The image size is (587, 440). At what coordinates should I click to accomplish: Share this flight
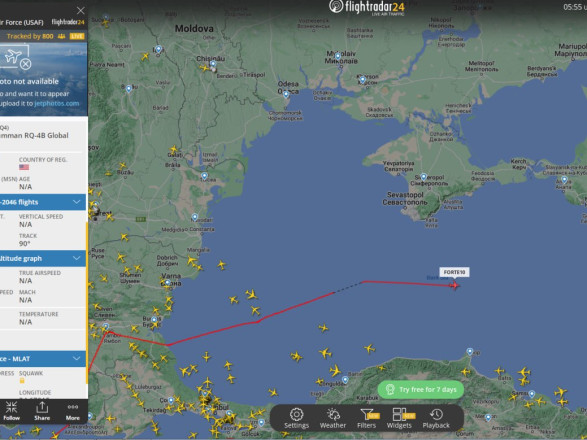42,411
